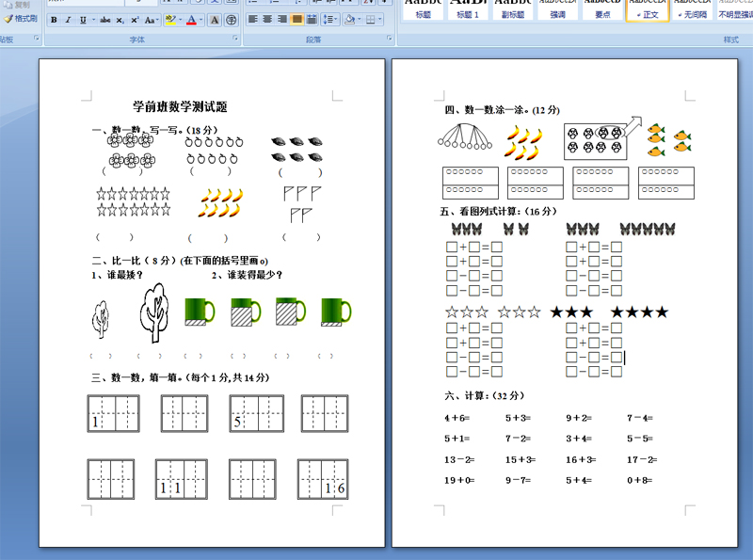Open the font color dropdown arrow
753x560 pixels.
point(200,20)
